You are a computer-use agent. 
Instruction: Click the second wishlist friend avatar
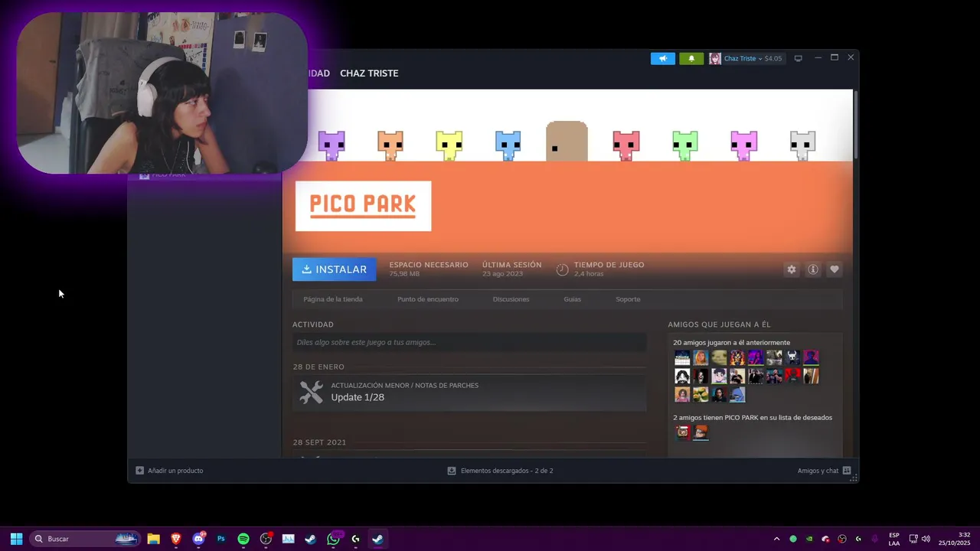(701, 432)
